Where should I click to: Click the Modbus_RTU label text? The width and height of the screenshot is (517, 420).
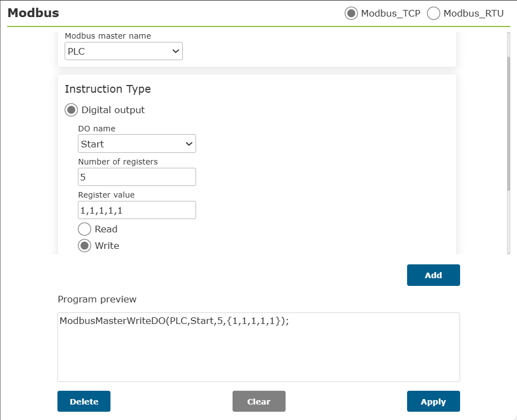(473, 13)
